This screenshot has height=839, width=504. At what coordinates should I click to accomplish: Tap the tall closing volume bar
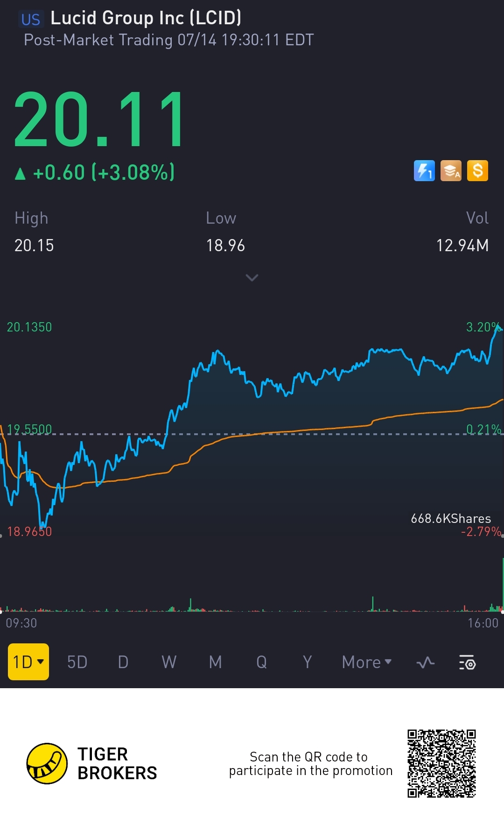pos(503,585)
